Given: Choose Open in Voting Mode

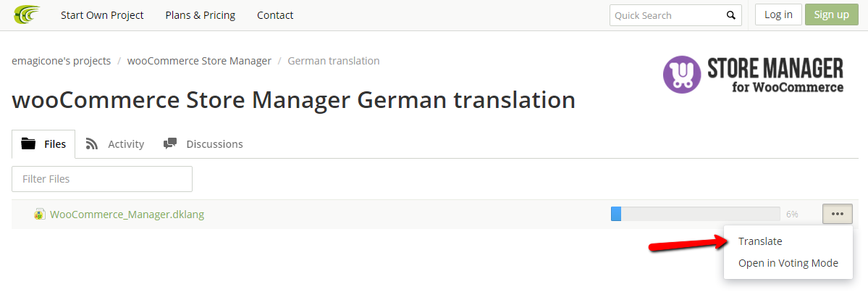Looking at the screenshot, I should pos(788,263).
